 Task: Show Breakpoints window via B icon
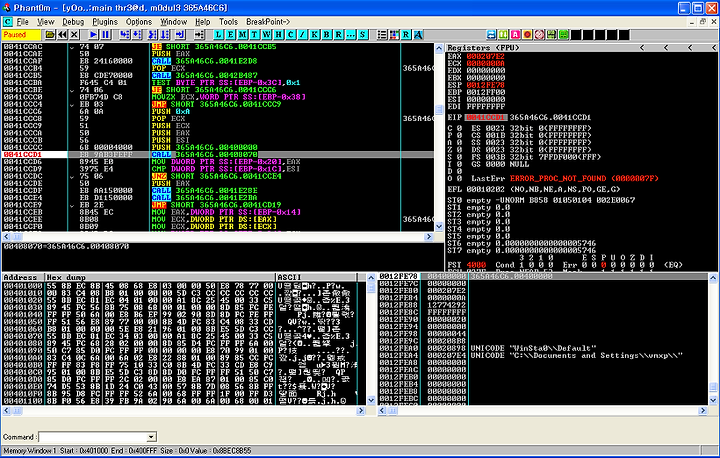coord(326,34)
